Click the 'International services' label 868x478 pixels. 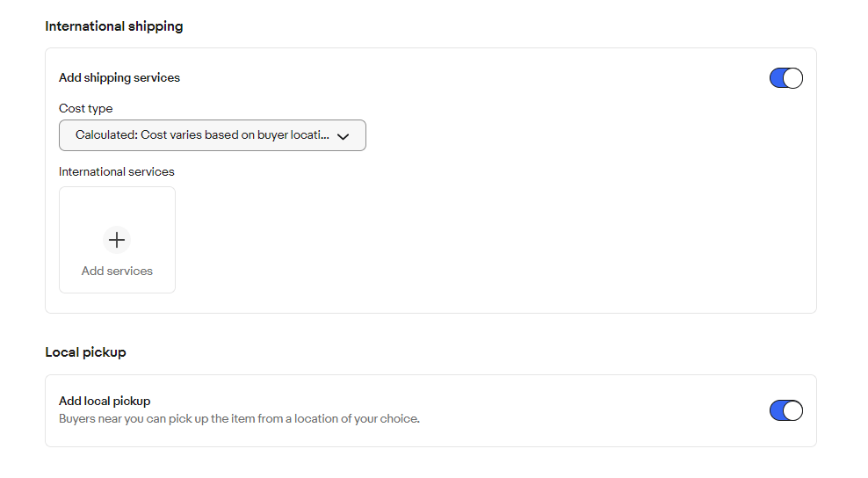[117, 171]
